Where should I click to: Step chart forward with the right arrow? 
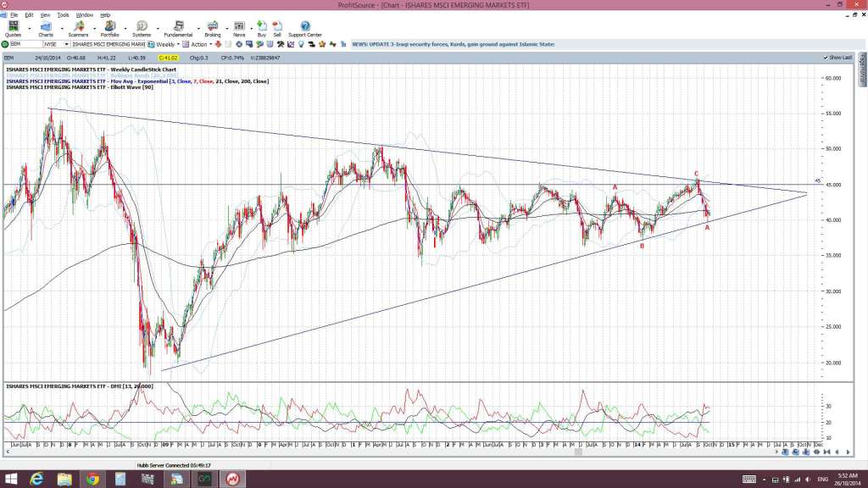848,452
